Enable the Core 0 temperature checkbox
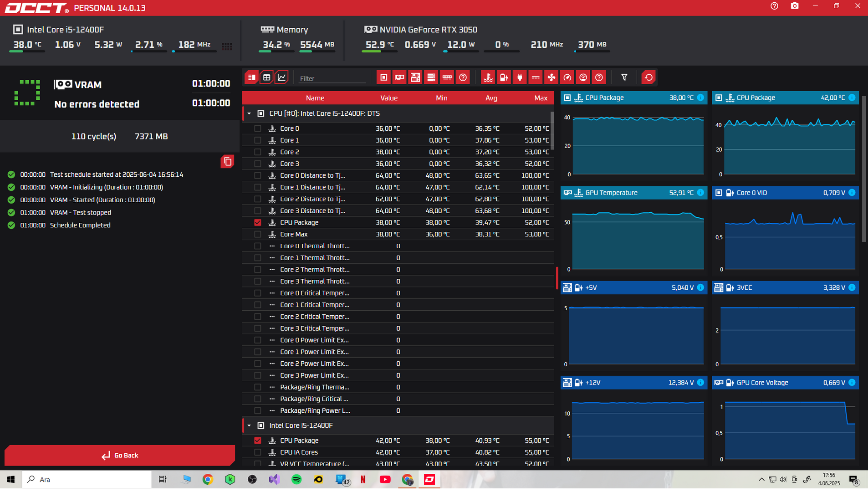The image size is (868, 492). tap(258, 128)
